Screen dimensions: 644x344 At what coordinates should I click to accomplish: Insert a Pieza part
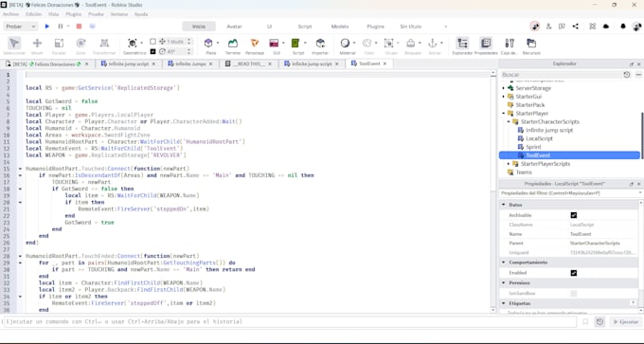point(208,44)
